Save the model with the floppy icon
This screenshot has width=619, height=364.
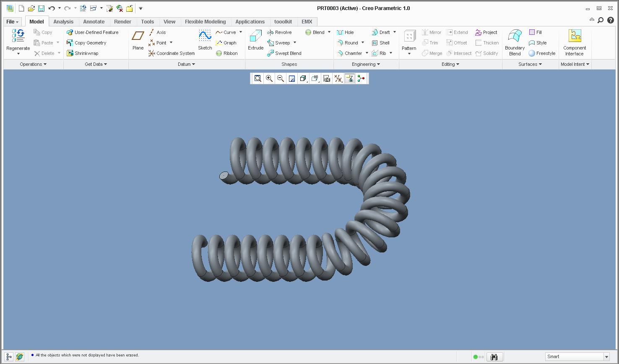pos(41,8)
